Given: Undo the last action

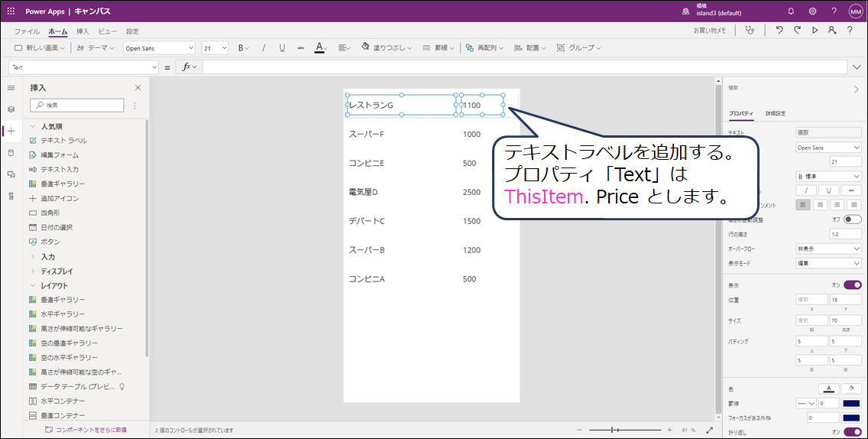Looking at the screenshot, I should [779, 31].
